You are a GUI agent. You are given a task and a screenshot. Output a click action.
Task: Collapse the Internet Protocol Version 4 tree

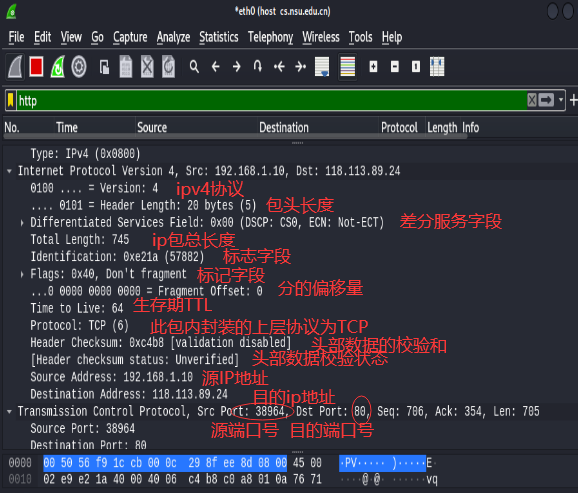(x=9, y=171)
